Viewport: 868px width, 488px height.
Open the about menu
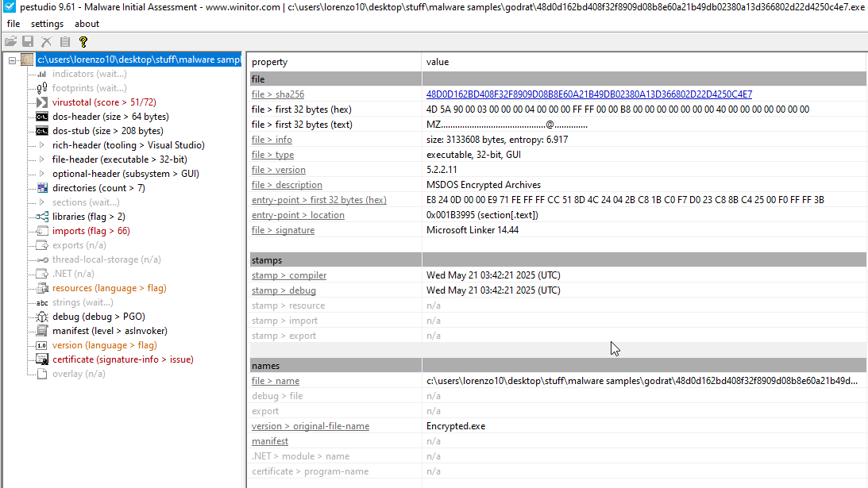tap(87, 24)
